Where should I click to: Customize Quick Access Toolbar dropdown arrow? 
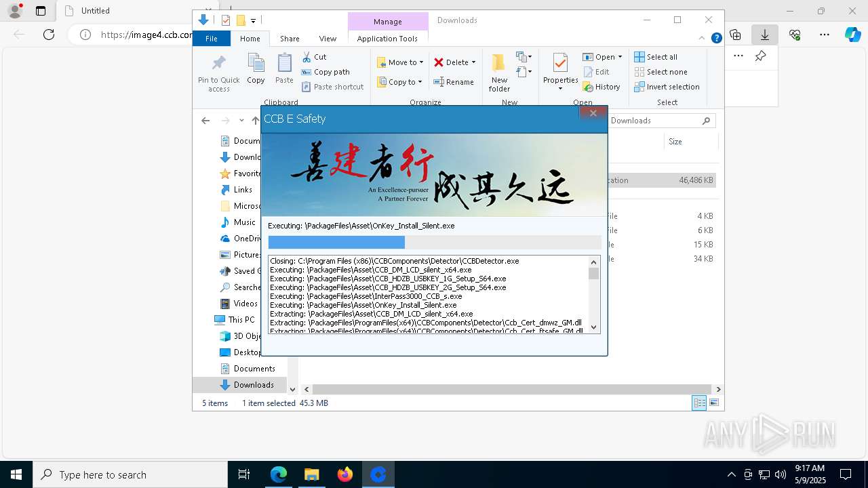coord(253,20)
